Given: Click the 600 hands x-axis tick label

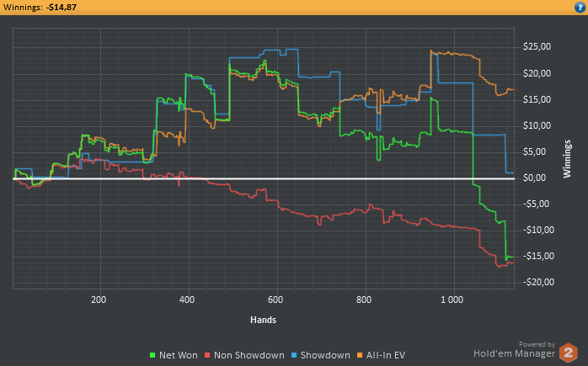Looking at the screenshot, I should 275,300.
